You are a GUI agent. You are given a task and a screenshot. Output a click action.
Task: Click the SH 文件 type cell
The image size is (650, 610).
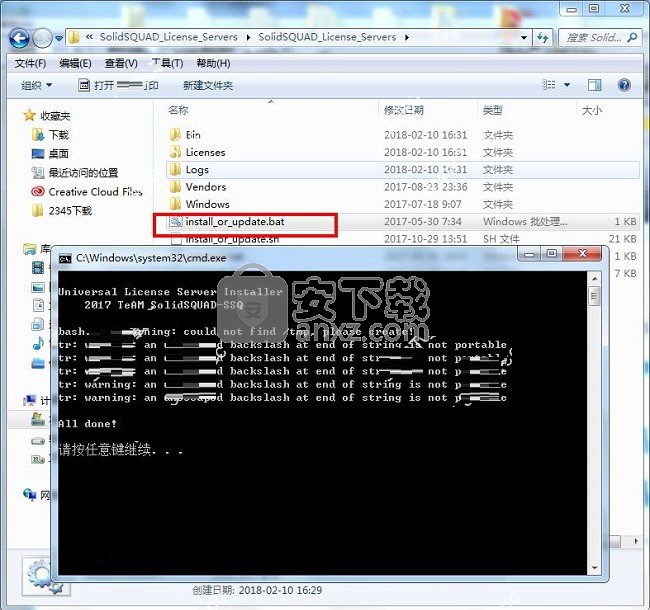(x=501, y=239)
